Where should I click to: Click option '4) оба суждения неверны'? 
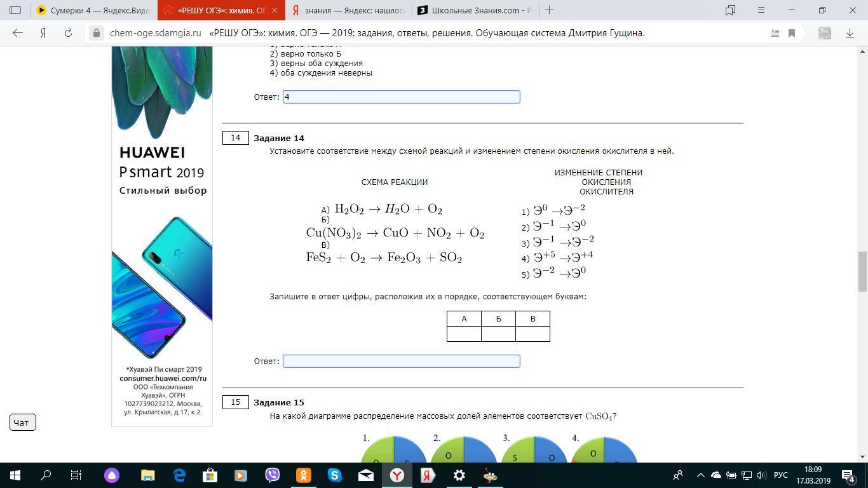[321, 72]
